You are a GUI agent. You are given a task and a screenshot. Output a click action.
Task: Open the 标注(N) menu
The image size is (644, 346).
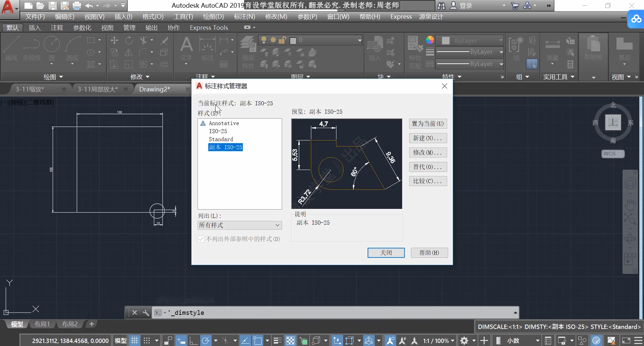tap(245, 16)
